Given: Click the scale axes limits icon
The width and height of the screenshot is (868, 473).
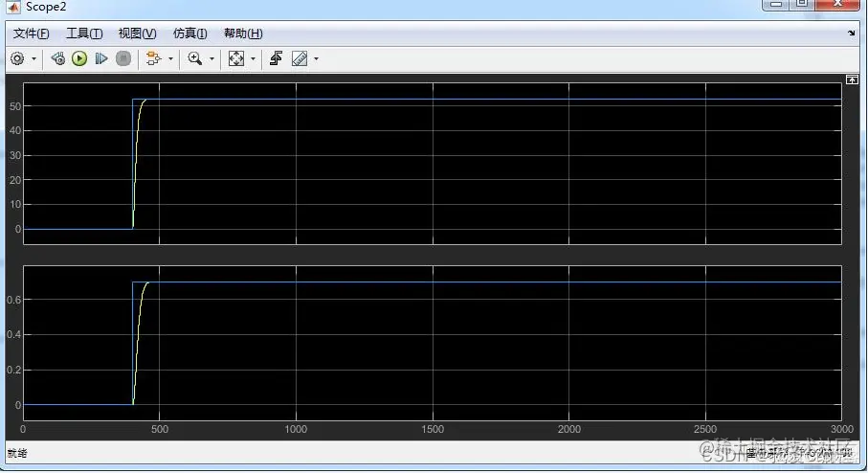Looking at the screenshot, I should tap(236, 58).
